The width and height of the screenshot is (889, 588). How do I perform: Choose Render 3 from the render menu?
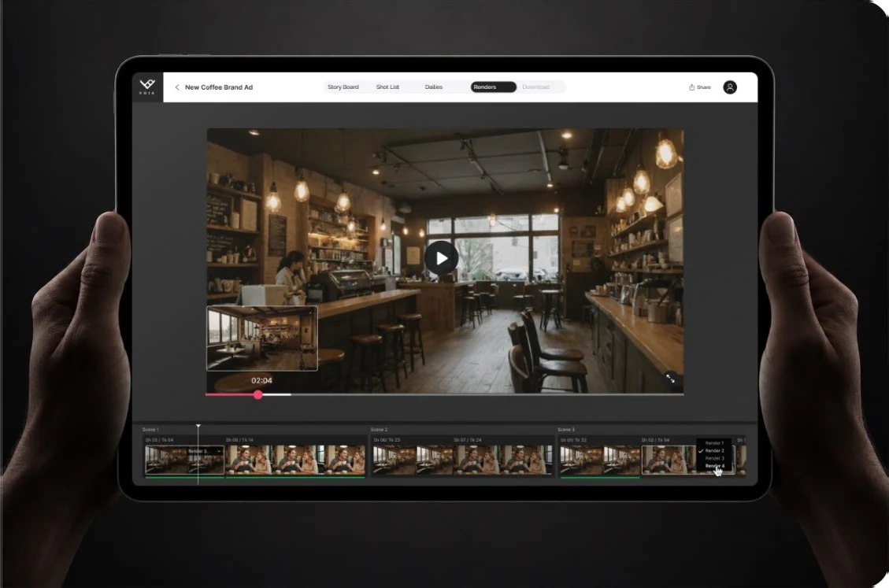[714, 458]
